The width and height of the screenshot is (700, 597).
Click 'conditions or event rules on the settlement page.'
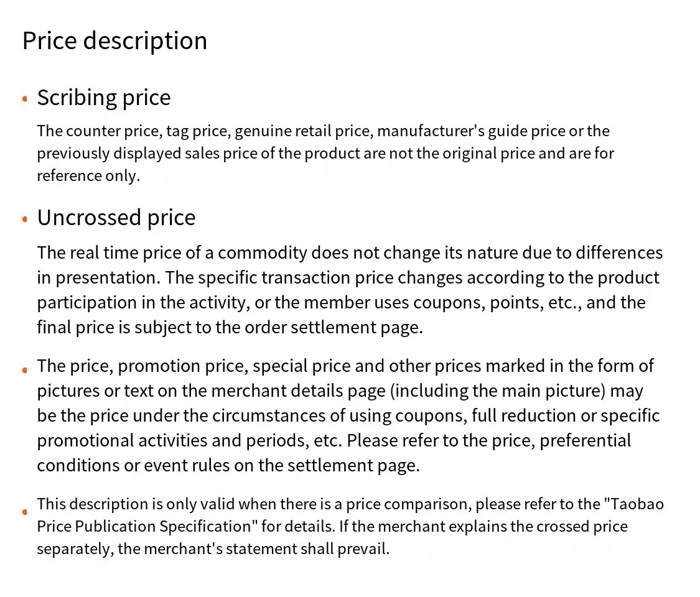tap(228, 466)
